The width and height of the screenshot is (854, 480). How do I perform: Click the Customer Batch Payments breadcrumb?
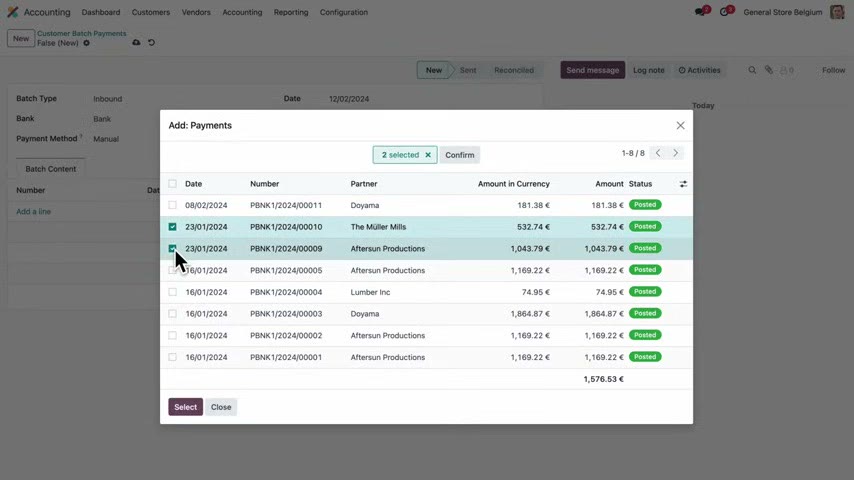(82, 34)
